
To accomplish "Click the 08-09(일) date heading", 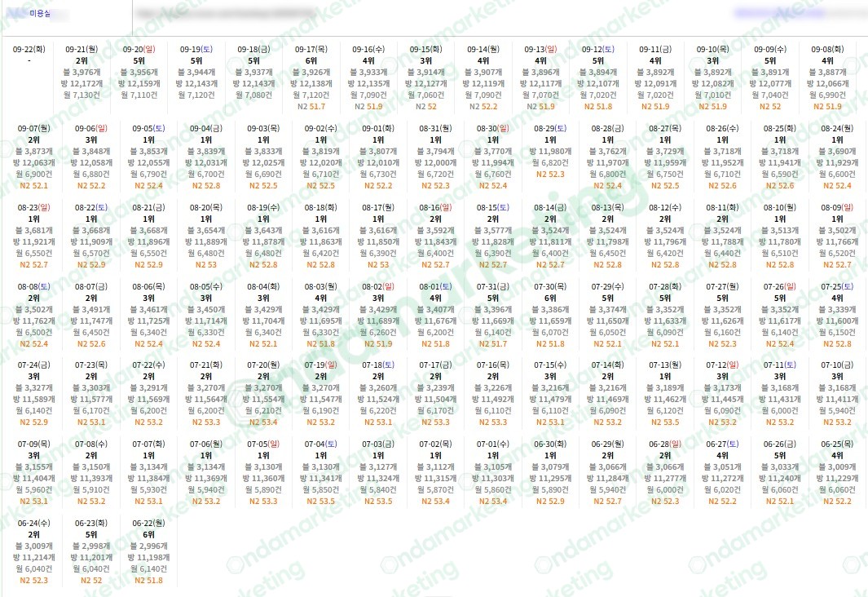I will (837, 208).
